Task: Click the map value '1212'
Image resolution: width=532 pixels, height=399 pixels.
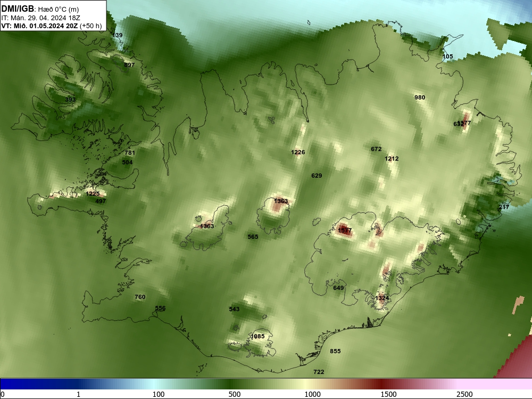Action: [x=392, y=159]
